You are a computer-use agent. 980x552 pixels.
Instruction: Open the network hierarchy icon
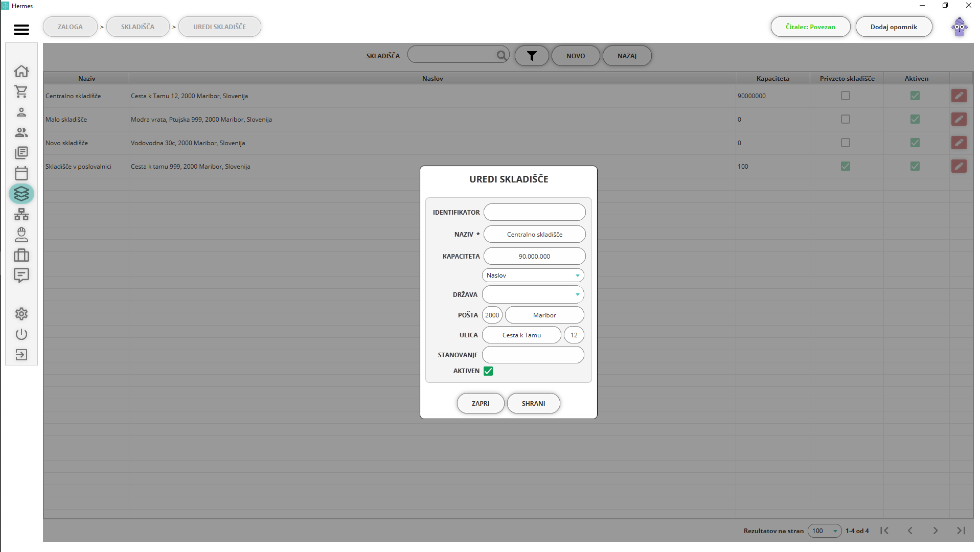coord(21,214)
